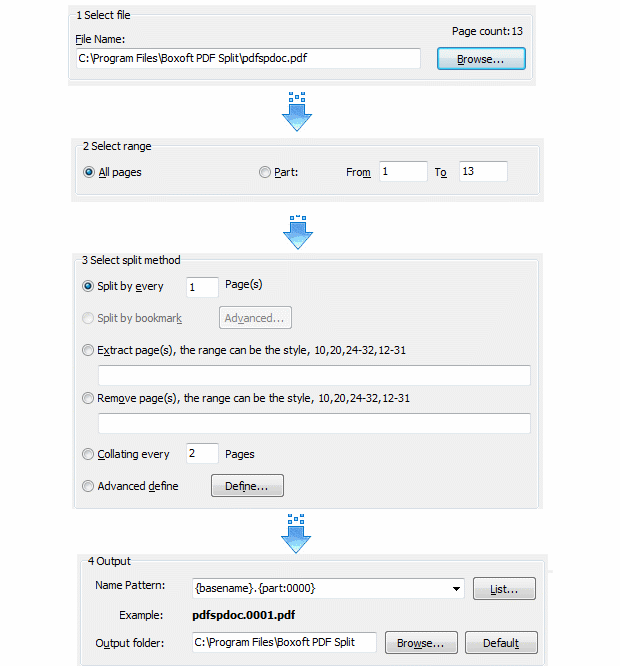Viewport: 620px width, 666px height.
Task: Click the Output folder path field
Action: [284, 642]
